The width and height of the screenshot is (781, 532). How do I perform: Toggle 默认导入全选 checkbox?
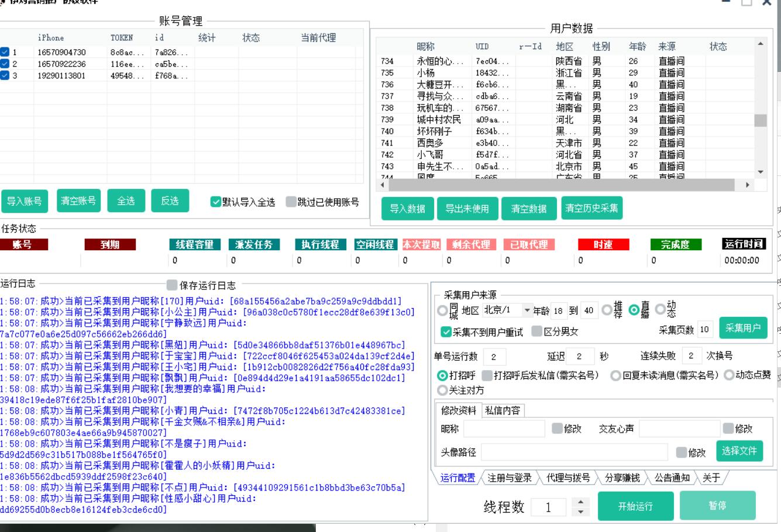click(x=216, y=202)
